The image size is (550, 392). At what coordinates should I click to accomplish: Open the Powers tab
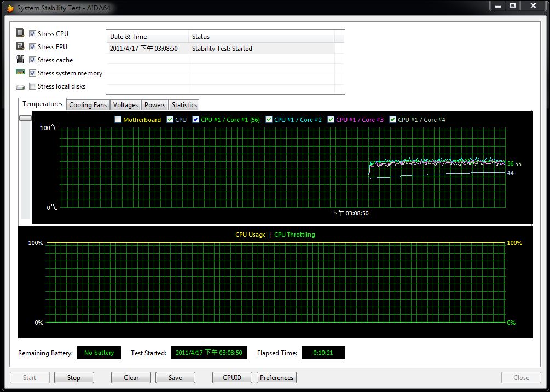pos(155,105)
